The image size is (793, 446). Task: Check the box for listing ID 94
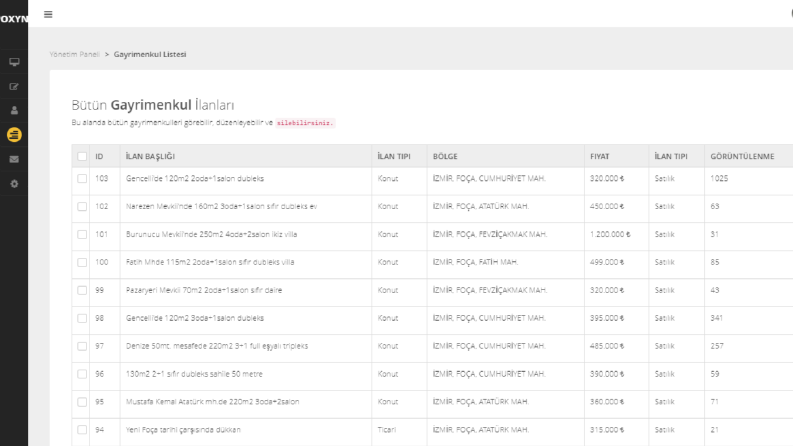tap(82, 430)
